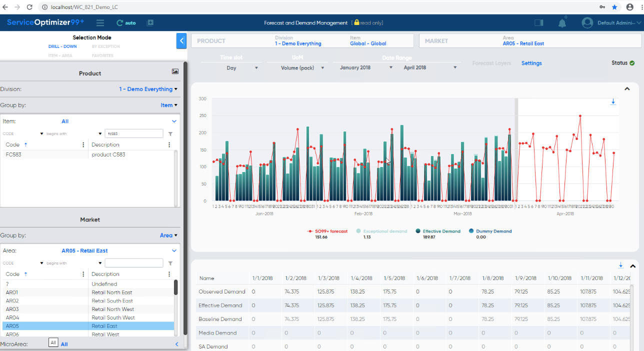The image size is (644, 351).
Task: Select BY EXCEPTION selection mode
Action: (x=105, y=46)
